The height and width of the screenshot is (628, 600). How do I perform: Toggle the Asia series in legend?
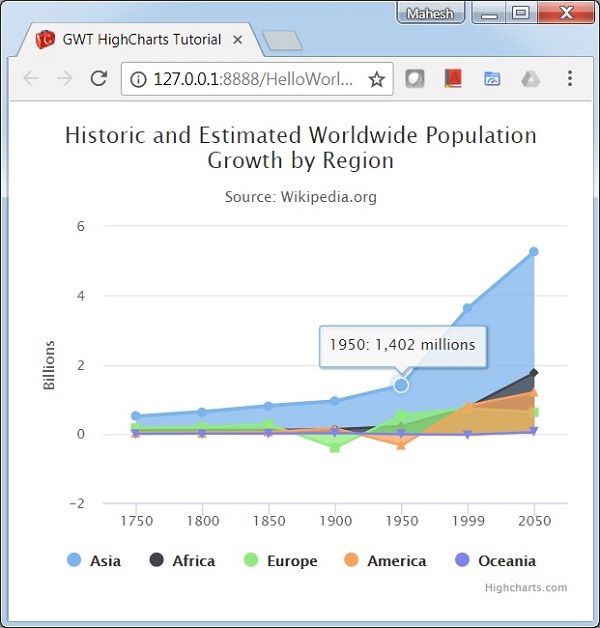tap(94, 561)
